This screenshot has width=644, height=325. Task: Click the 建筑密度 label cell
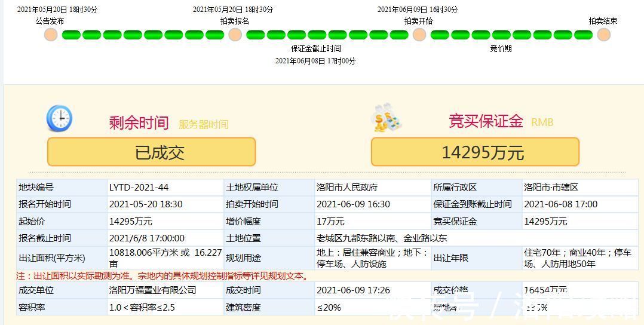pyautogui.click(x=269, y=307)
